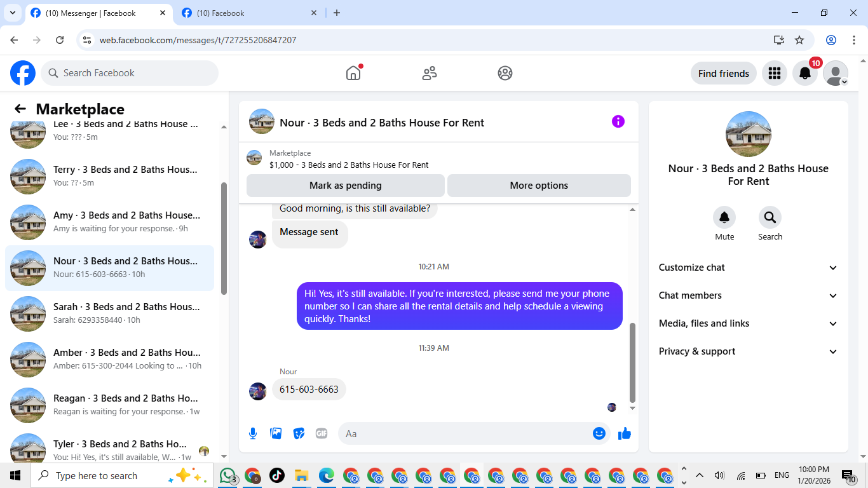Click the attach photo icon in composer
Viewport: 868px width, 488px height.
tap(276, 433)
